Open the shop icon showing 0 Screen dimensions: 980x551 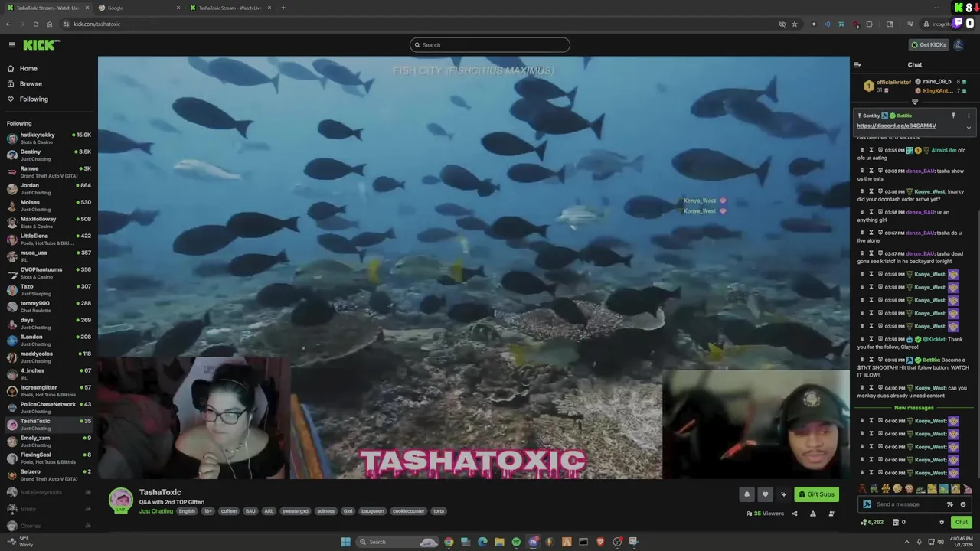tap(899, 522)
